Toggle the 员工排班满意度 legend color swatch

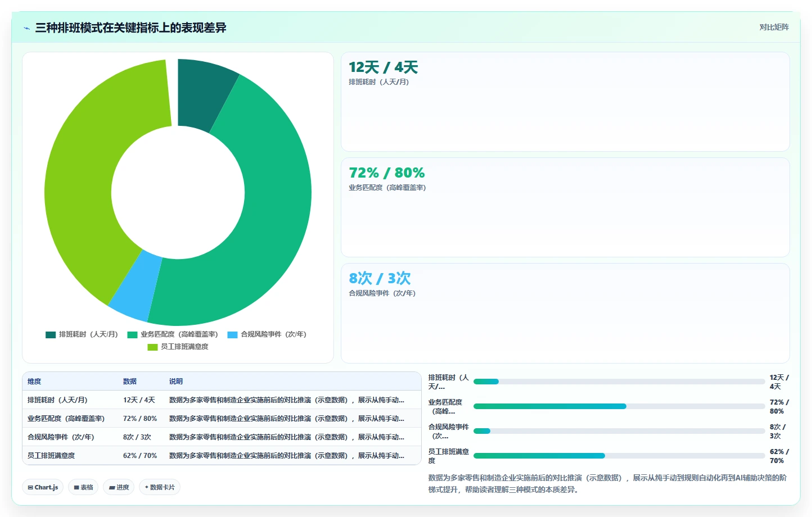(152, 347)
